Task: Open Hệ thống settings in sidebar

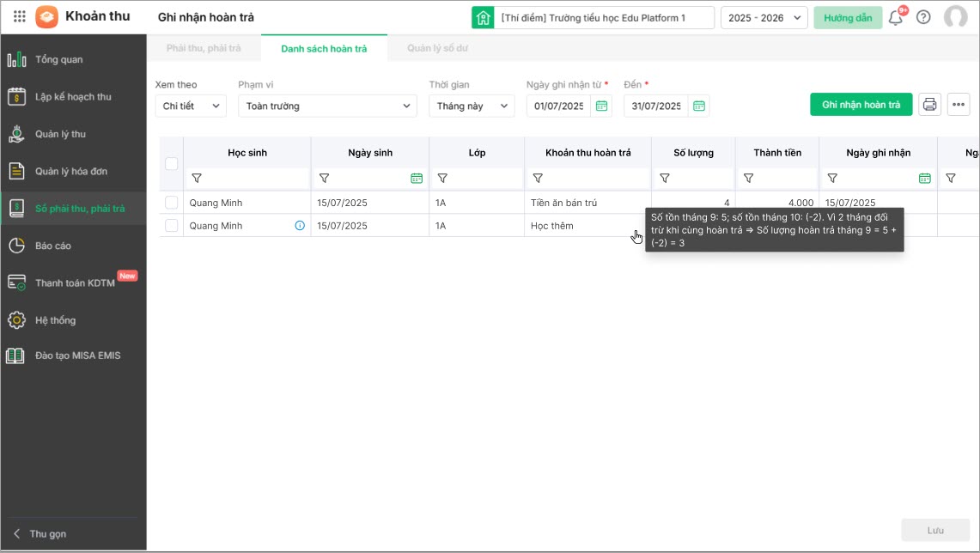Action: (55, 320)
